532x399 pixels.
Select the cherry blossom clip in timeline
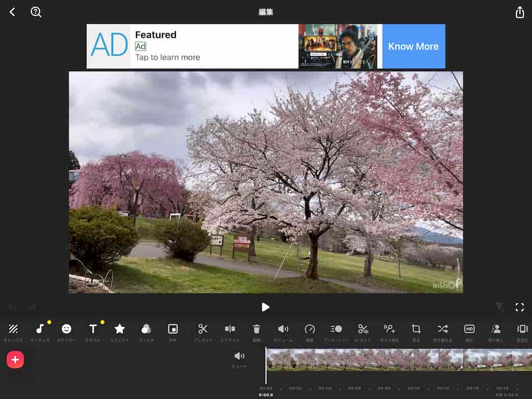point(397,359)
